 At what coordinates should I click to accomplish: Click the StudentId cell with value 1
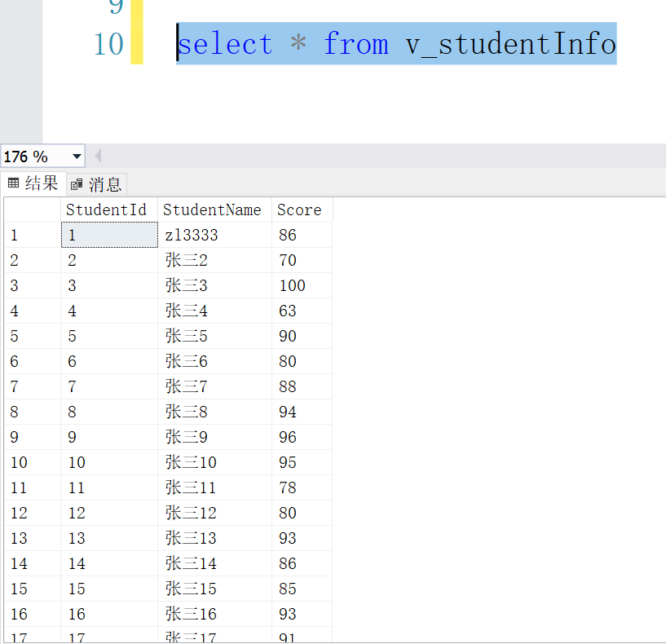pyautogui.click(x=109, y=235)
